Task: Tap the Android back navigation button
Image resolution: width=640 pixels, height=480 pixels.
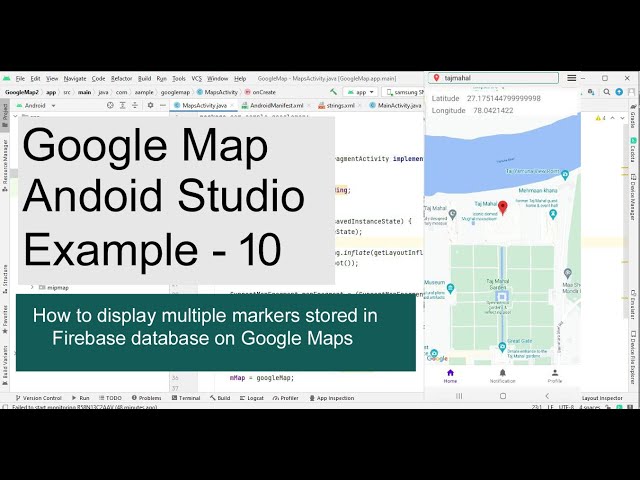Action: 547,396
